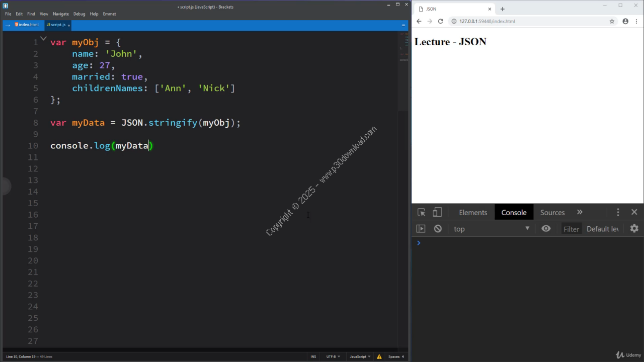Click the Spaces indentation label
Screen dimensions: 644x362
(394, 356)
